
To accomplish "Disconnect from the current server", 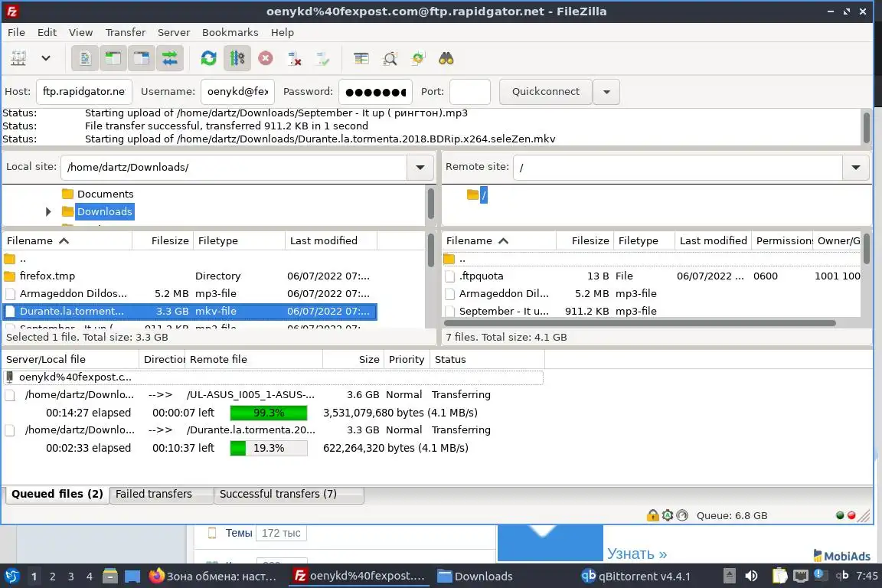I will [x=294, y=58].
